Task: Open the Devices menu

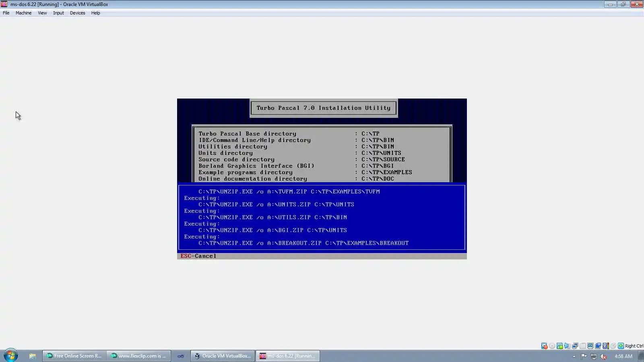Action: [x=77, y=13]
